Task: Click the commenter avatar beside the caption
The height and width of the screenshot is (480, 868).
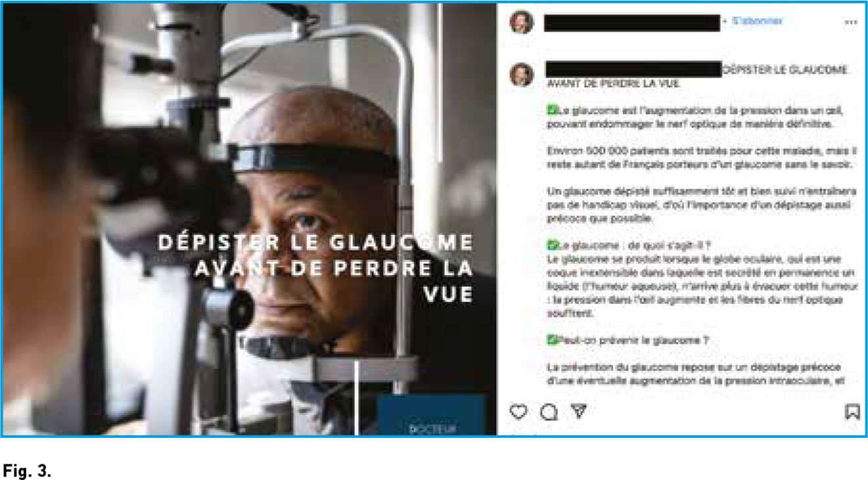Action: [x=521, y=74]
